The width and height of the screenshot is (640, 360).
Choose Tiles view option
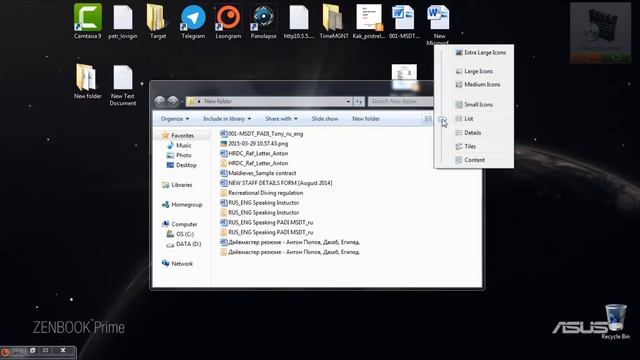[465, 146]
